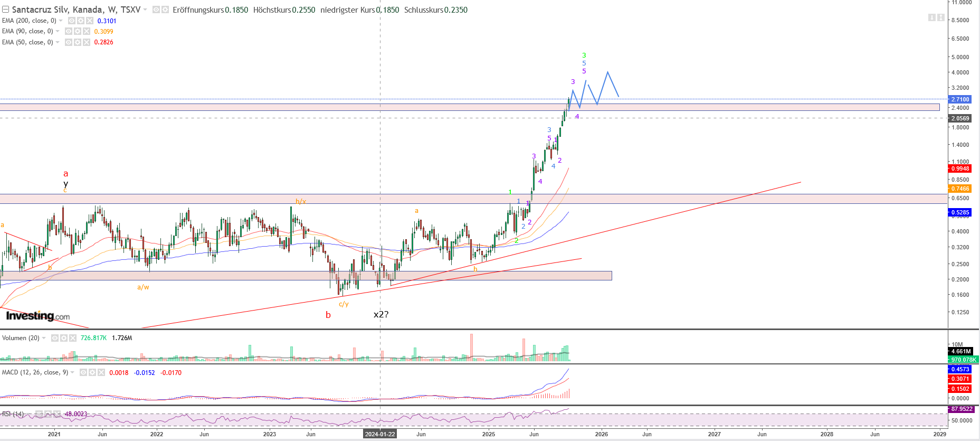Screen dimensions: 980x441
Task: Open settings gear for EMA 50 indicator
Action: pos(78,42)
